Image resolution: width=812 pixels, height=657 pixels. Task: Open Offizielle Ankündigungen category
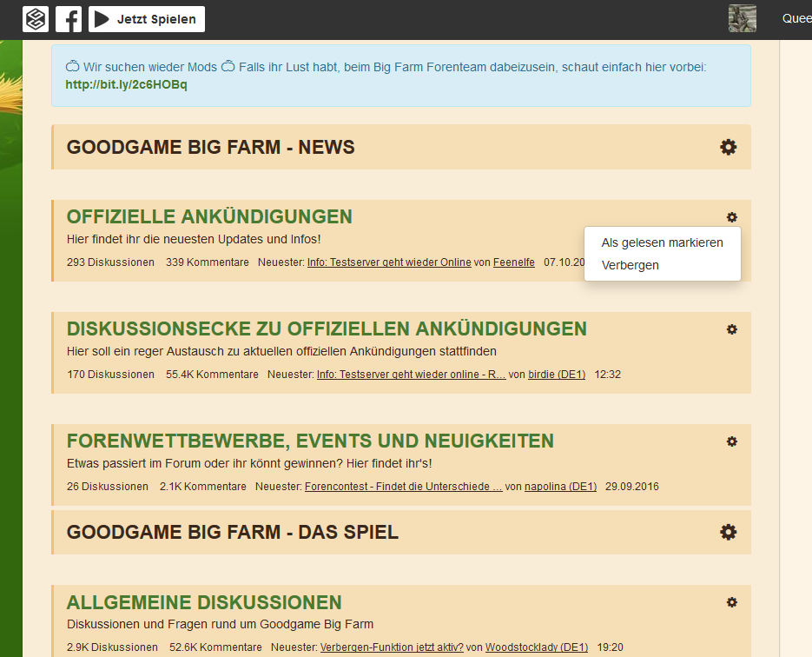pyautogui.click(x=209, y=216)
